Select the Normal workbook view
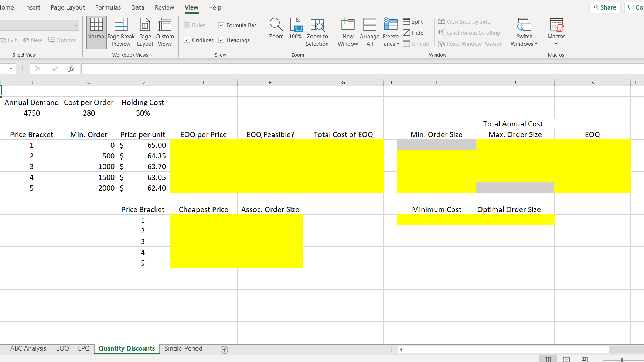644x362 pixels. tap(96, 33)
